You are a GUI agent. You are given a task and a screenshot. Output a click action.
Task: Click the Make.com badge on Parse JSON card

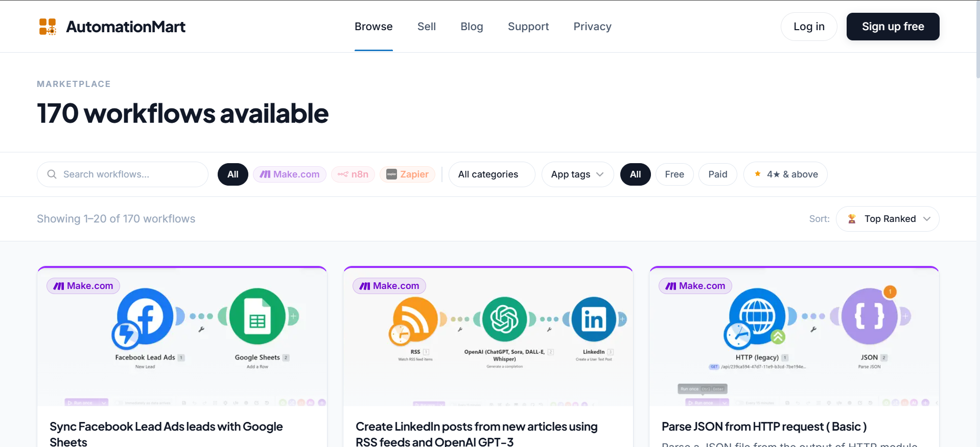(695, 286)
